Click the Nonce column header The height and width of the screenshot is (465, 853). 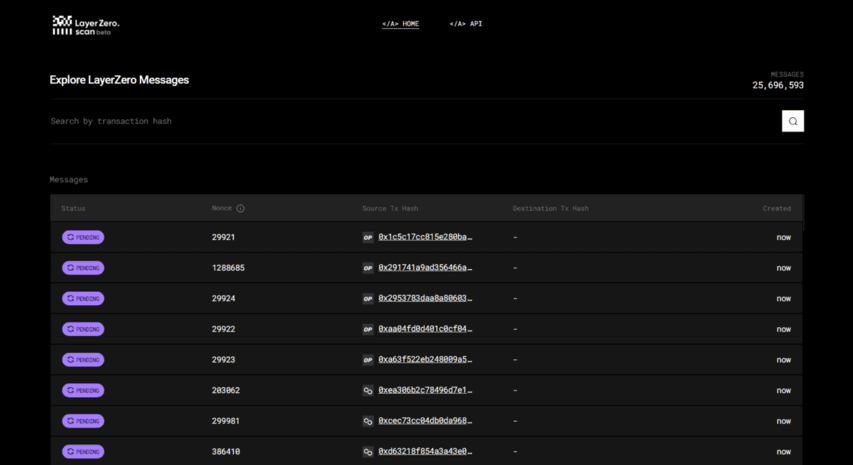222,208
